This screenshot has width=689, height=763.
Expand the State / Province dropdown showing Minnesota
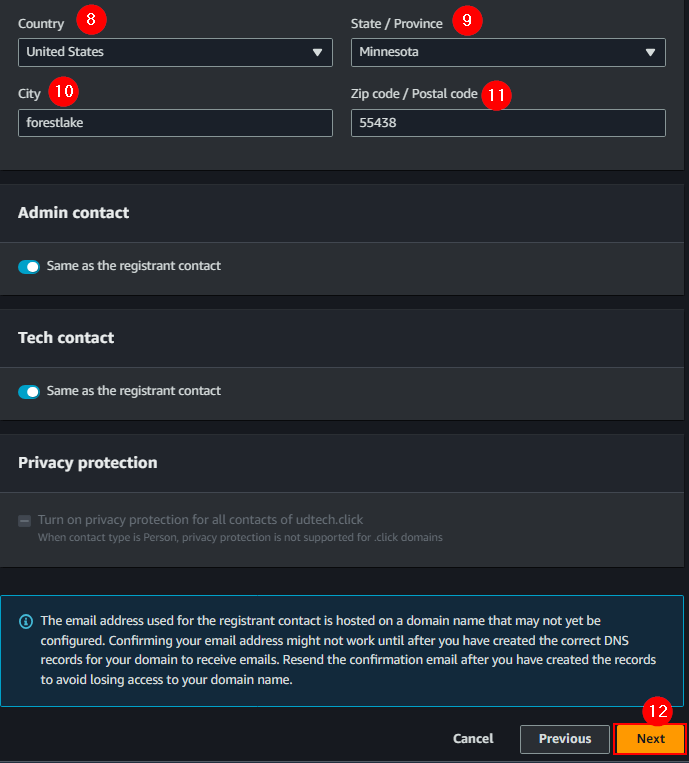click(508, 52)
